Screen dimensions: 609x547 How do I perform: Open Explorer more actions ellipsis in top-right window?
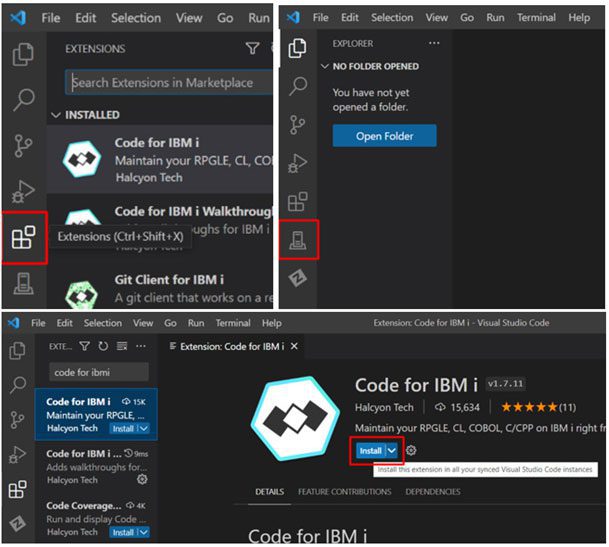click(434, 43)
